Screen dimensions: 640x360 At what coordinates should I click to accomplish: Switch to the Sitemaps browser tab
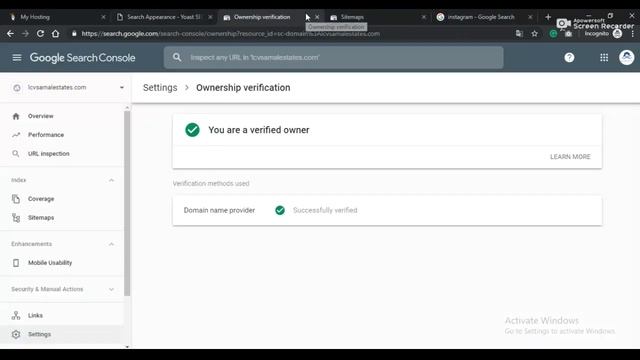click(x=378, y=17)
